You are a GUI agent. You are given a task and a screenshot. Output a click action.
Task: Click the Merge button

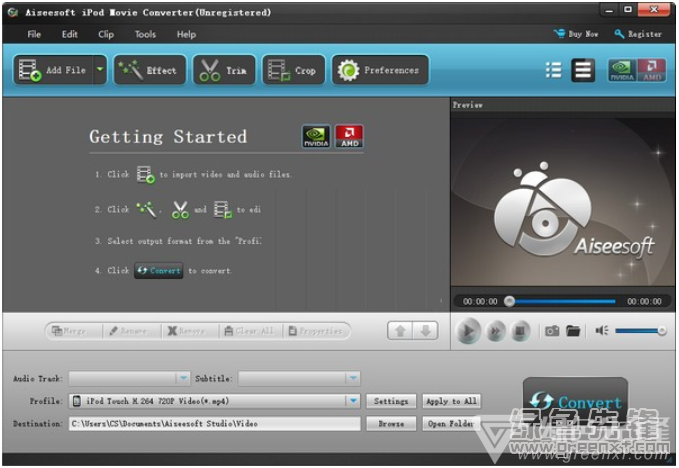(74, 331)
